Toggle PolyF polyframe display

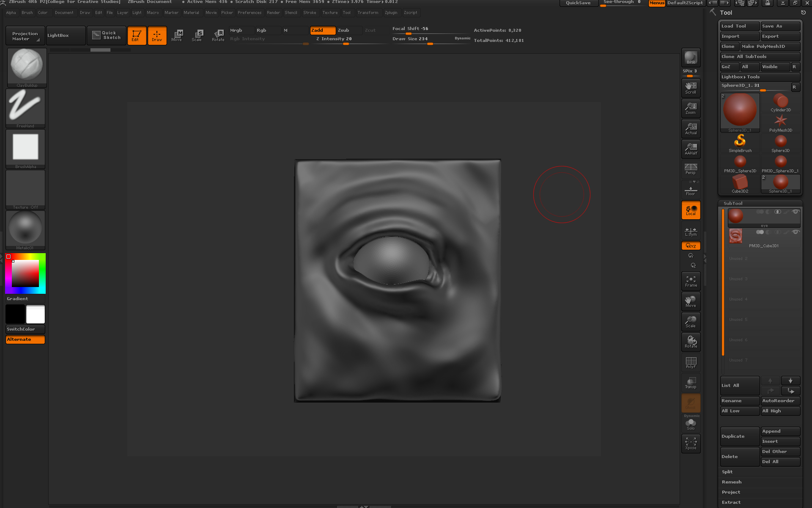(691, 362)
